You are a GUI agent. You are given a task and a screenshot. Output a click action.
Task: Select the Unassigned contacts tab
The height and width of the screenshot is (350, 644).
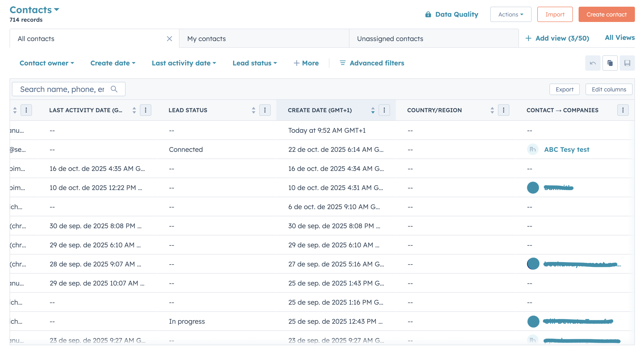tap(390, 38)
